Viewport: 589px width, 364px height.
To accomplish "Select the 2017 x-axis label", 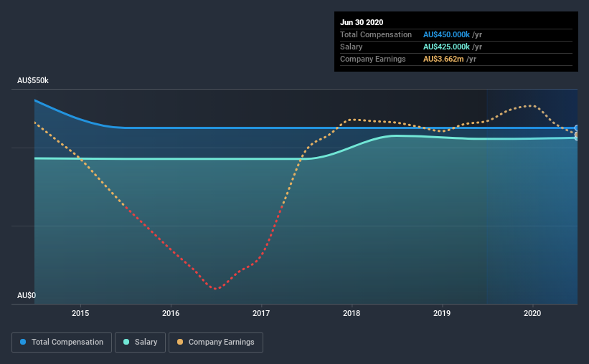I will pos(261,313).
